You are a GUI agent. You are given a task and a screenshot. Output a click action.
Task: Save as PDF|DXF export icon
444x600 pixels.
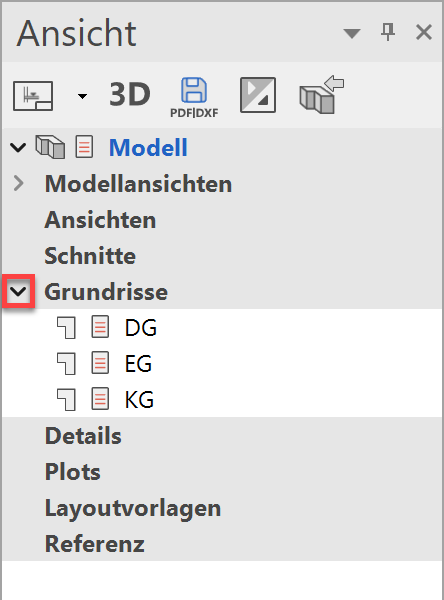(194, 98)
